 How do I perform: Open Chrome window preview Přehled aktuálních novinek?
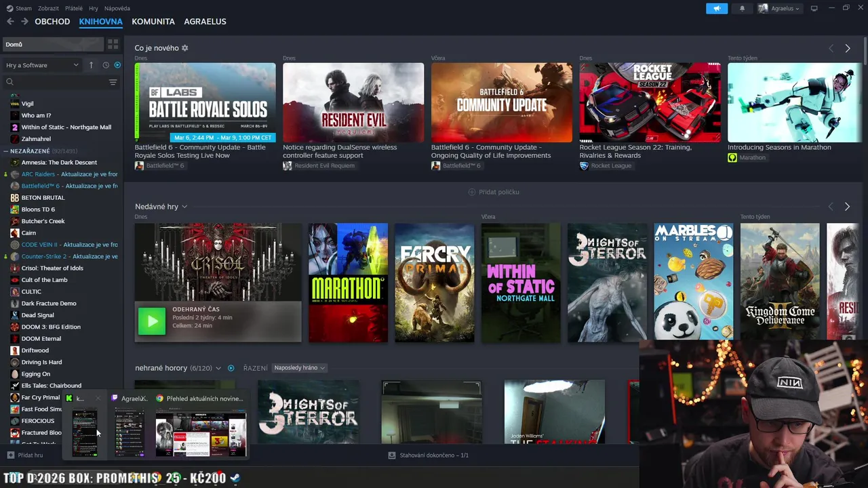pyautogui.click(x=201, y=426)
